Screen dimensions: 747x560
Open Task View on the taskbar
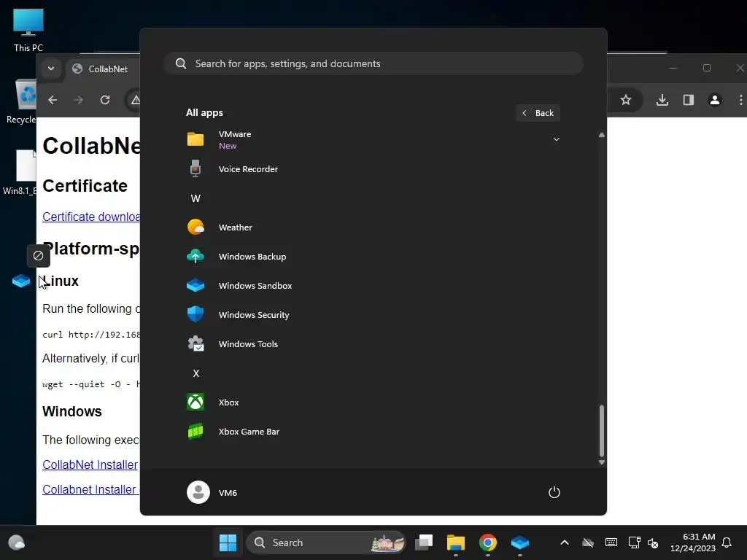pos(424,542)
